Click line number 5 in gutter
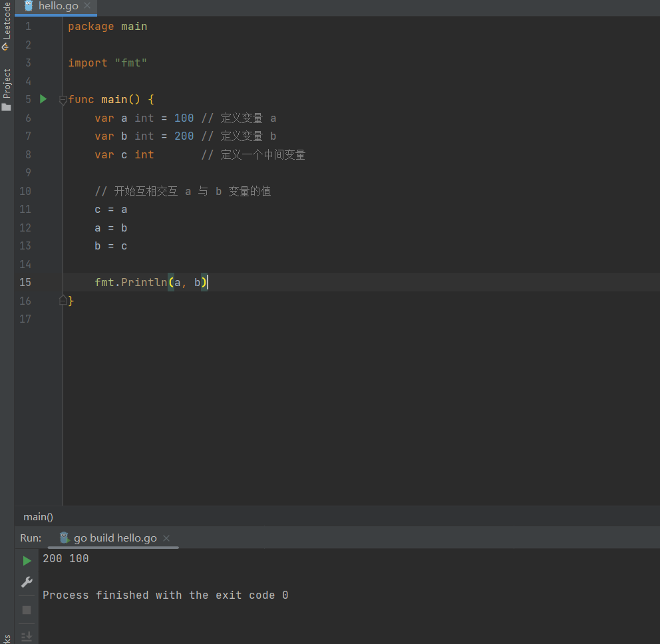The height and width of the screenshot is (644, 660). (x=28, y=99)
